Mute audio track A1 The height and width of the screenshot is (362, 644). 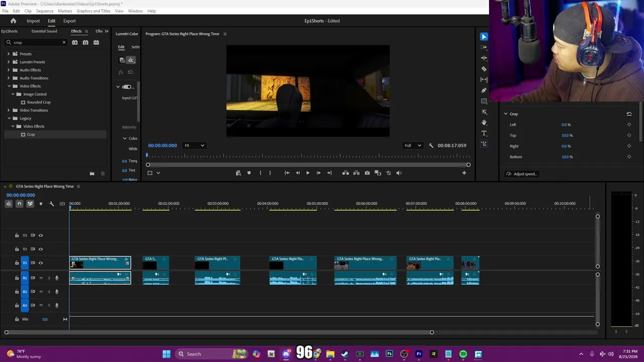41,278
